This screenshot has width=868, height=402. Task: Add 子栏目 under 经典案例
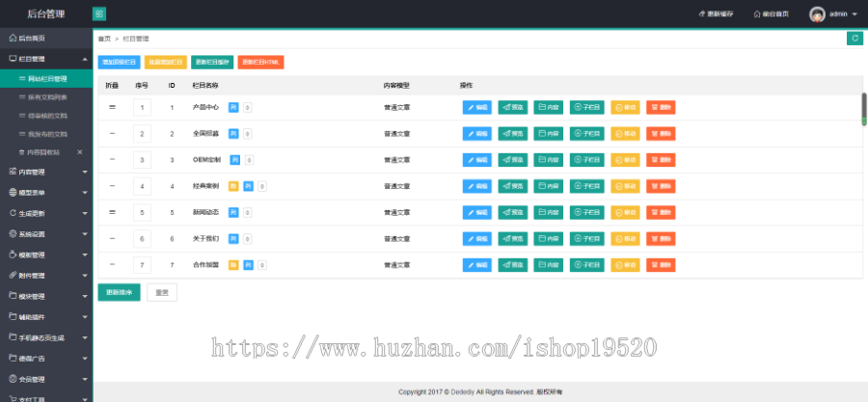pyautogui.click(x=587, y=186)
